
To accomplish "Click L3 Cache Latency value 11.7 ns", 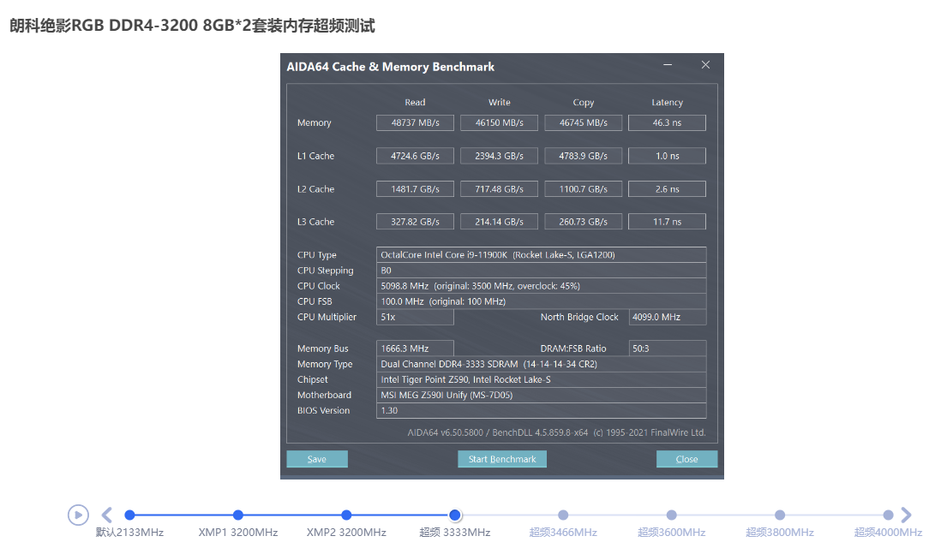I will 667,222.
